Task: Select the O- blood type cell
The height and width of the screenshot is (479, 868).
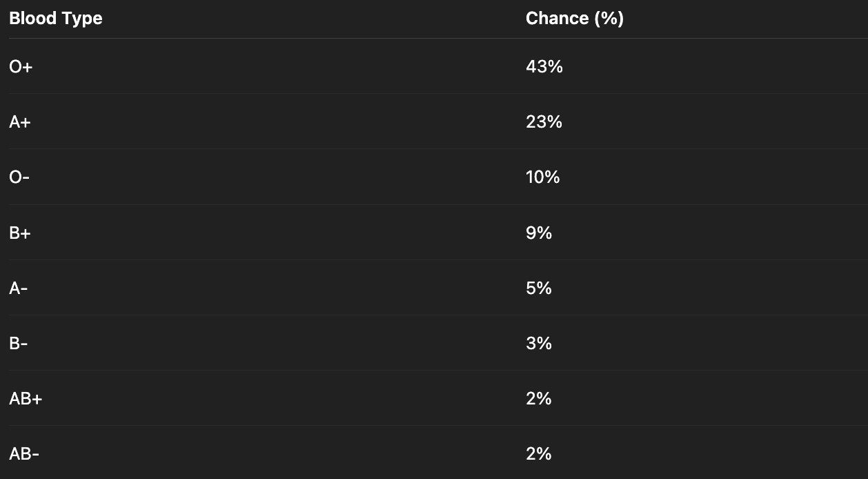Action: point(19,177)
